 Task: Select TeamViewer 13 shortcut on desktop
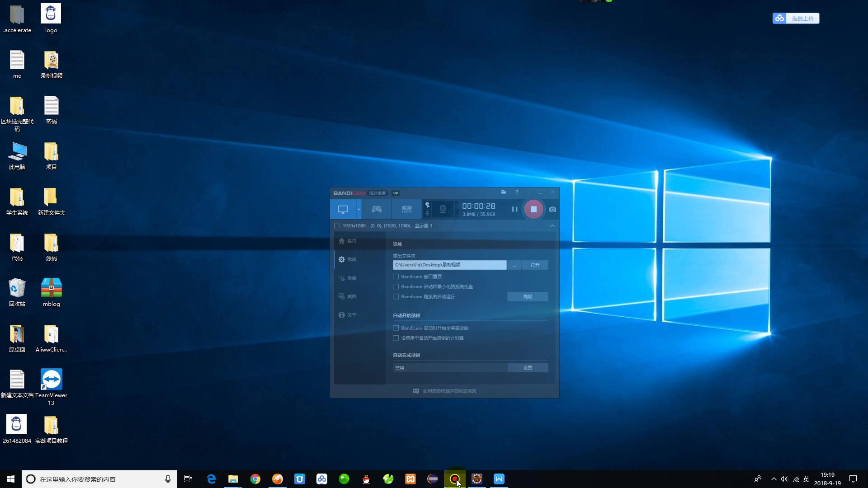pyautogui.click(x=51, y=387)
